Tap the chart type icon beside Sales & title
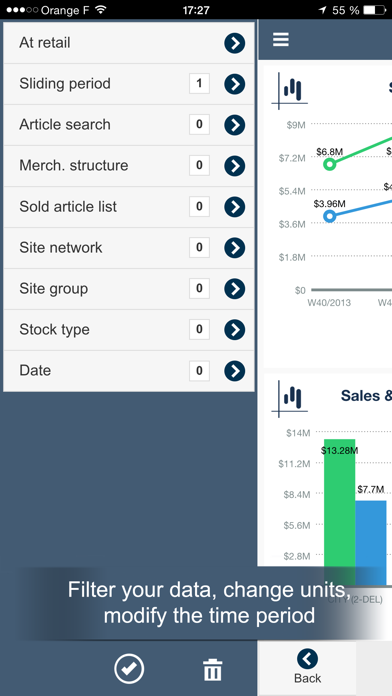This screenshot has height=696, width=392. (289, 399)
